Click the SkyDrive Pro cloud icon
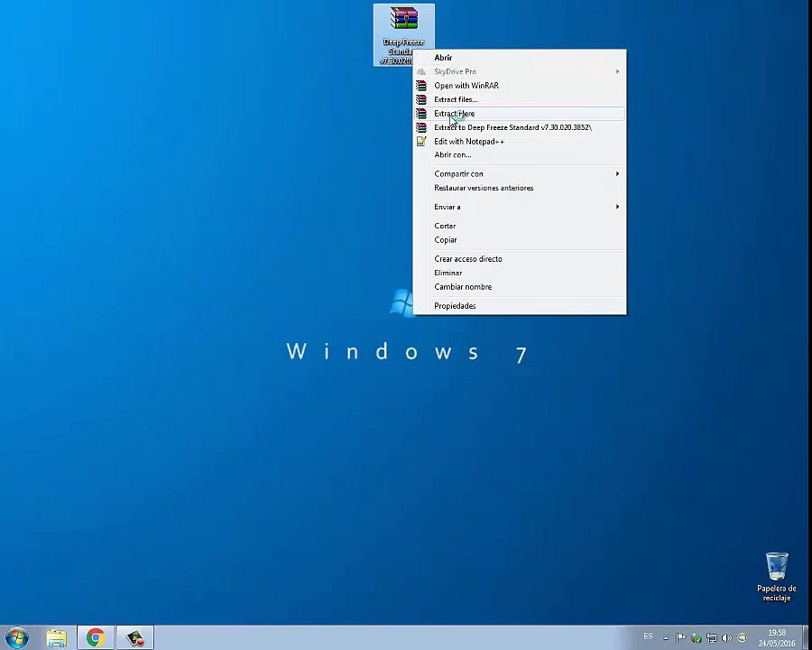Image resolution: width=812 pixels, height=650 pixels. pos(421,71)
